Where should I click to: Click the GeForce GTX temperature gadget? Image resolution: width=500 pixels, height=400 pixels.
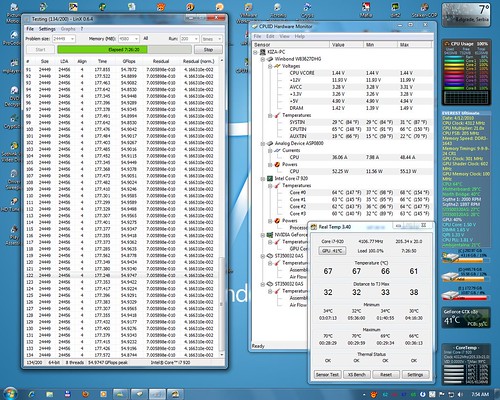pyautogui.click(x=466, y=317)
